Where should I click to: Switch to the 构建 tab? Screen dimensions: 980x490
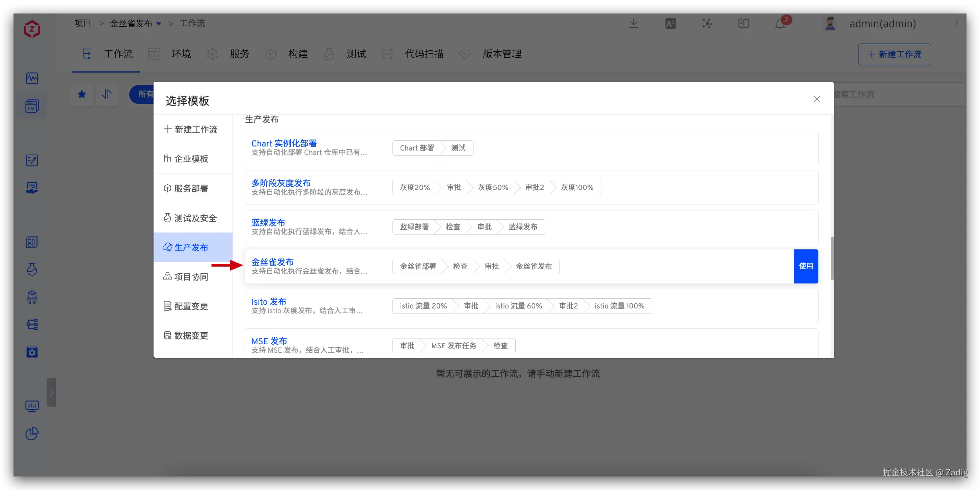coord(286,54)
